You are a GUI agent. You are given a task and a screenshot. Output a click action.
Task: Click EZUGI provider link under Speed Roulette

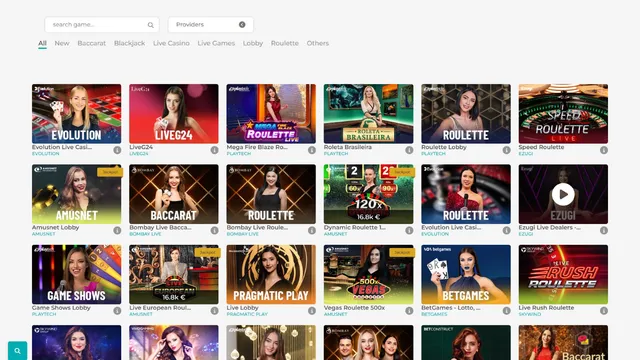(x=526, y=154)
